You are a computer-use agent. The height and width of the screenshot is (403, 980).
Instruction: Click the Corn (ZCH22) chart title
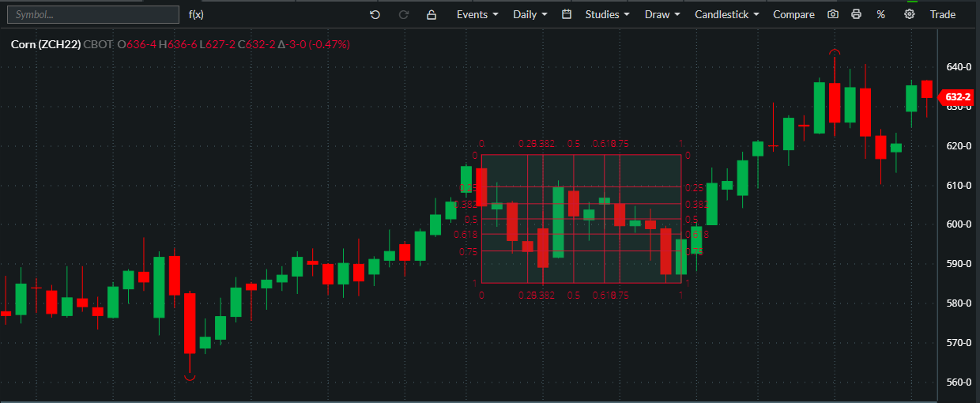(x=46, y=44)
